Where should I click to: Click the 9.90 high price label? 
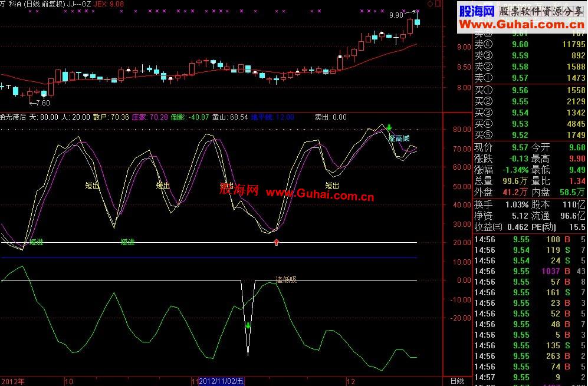coord(396,15)
